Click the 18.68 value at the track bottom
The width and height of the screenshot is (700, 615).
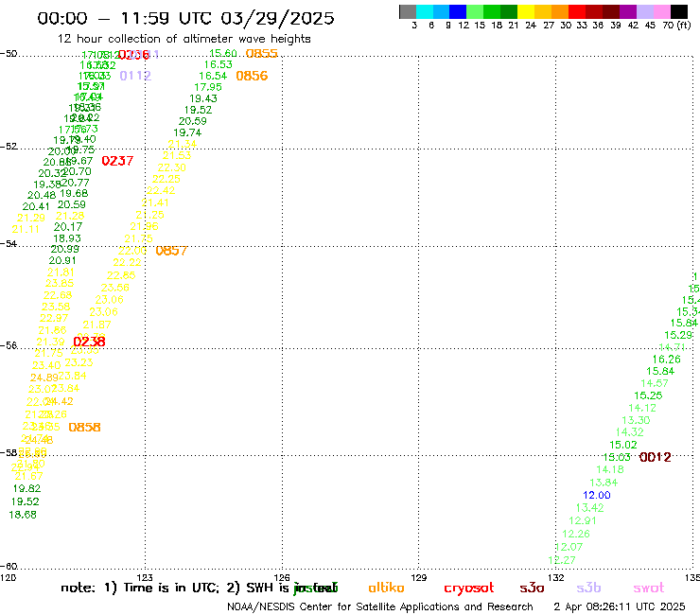pyautogui.click(x=23, y=515)
